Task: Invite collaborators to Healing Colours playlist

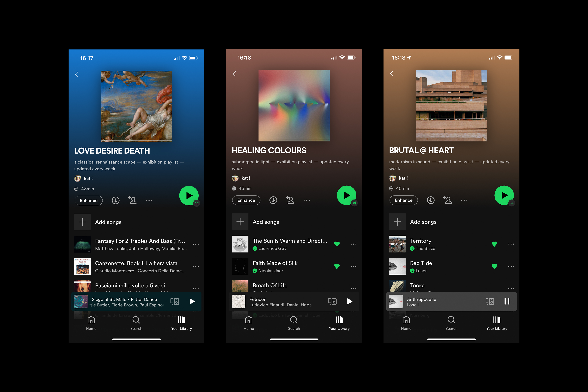Action: coord(290,200)
